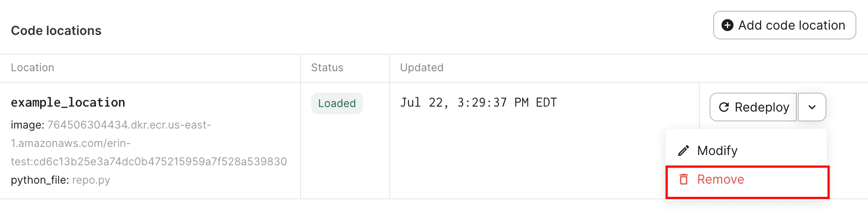868x215 pixels.
Task: Click the Jul 22 updated timestamp
Action: pos(478,103)
